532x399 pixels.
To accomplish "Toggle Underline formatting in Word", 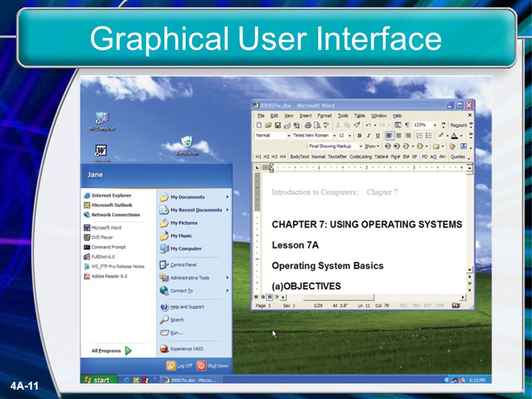I will coord(377,136).
